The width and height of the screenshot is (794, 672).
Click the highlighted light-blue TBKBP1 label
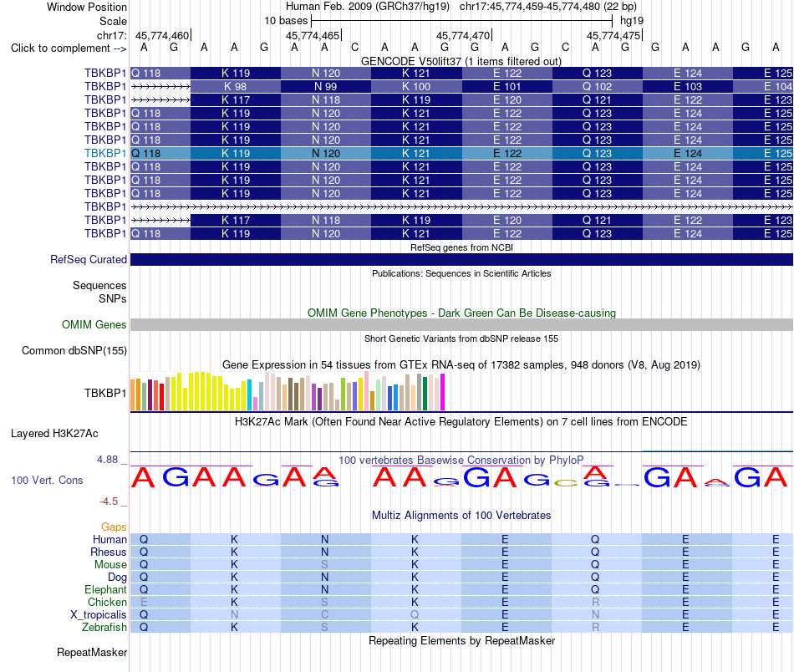(105, 153)
